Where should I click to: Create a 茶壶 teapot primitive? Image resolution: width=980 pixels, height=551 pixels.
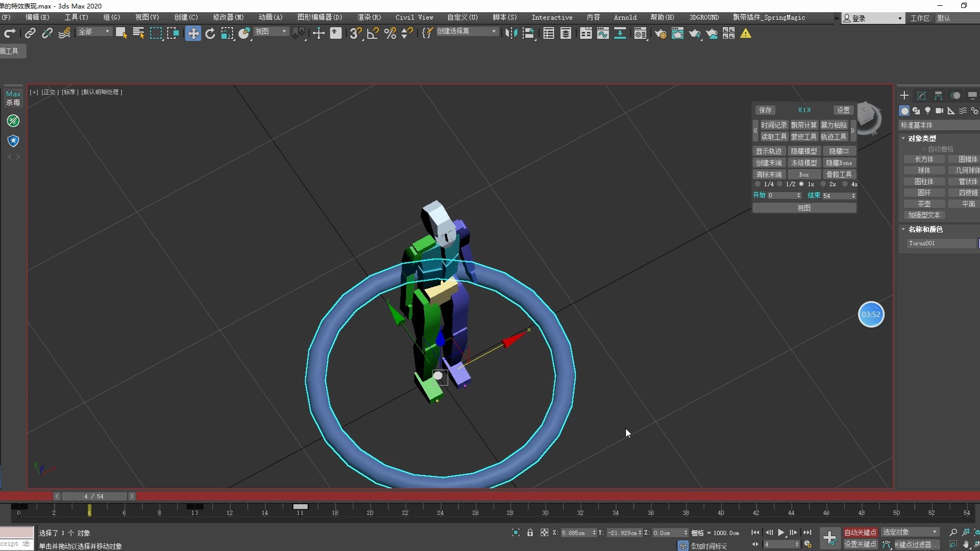tap(924, 204)
